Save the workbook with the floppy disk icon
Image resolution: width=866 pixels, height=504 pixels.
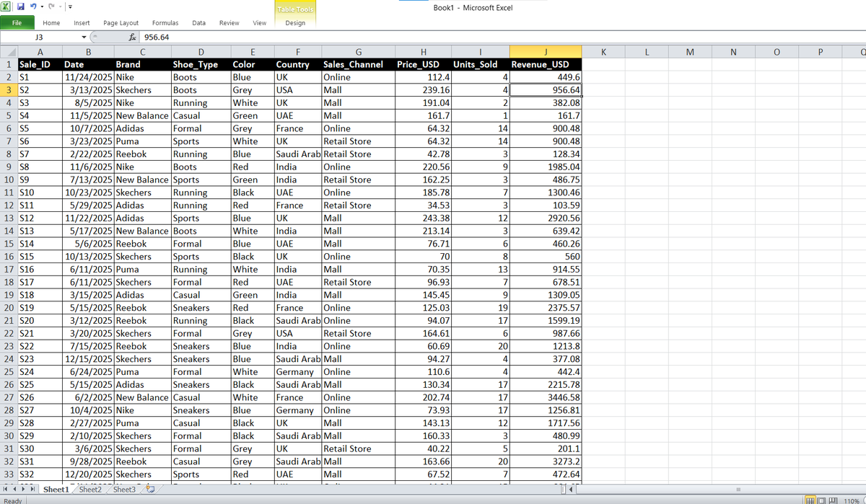(x=21, y=7)
